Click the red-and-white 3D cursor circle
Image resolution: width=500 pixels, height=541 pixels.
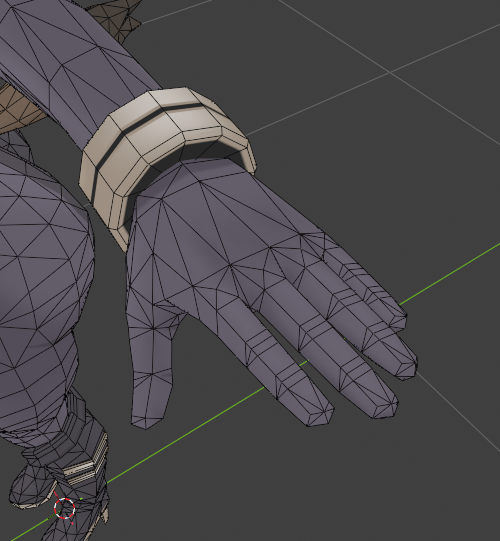[x=65, y=508]
